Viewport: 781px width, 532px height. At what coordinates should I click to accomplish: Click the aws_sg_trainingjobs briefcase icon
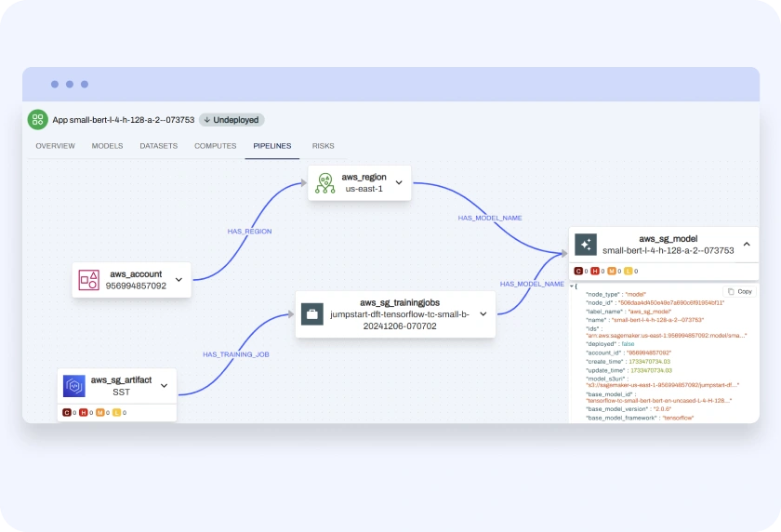coord(312,314)
